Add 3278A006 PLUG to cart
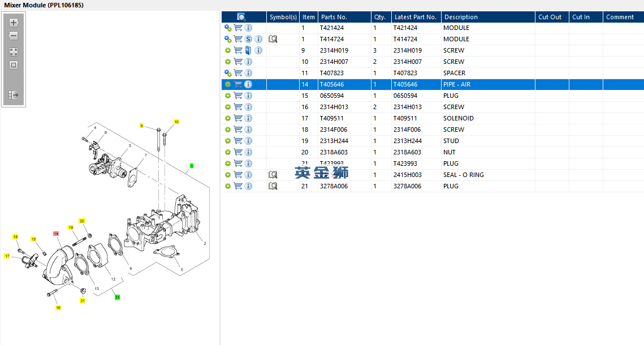The image size is (644, 345). (x=238, y=186)
